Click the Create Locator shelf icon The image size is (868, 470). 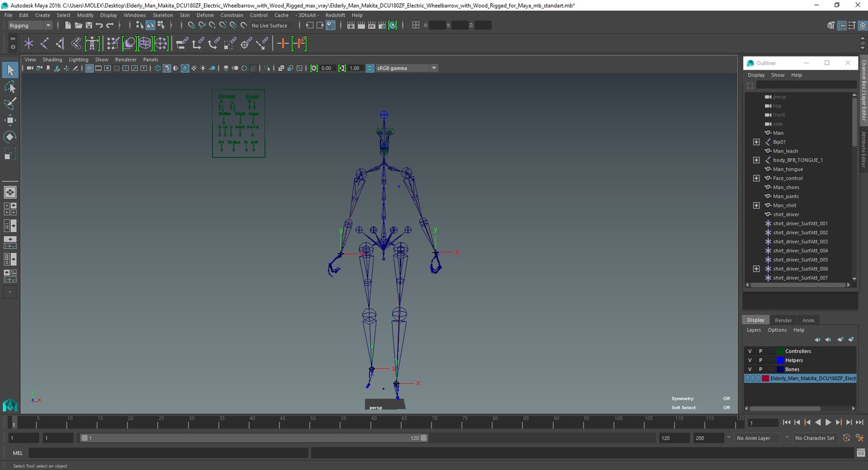tap(28, 43)
